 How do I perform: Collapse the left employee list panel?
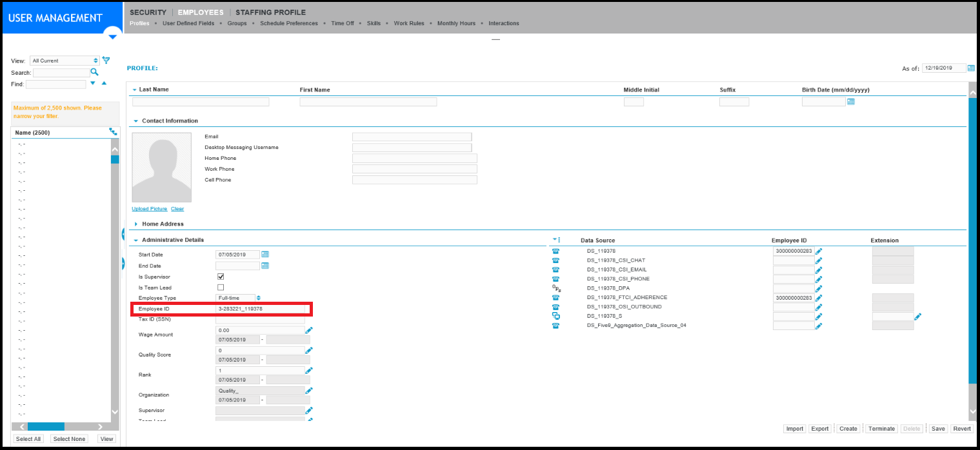tap(123, 233)
